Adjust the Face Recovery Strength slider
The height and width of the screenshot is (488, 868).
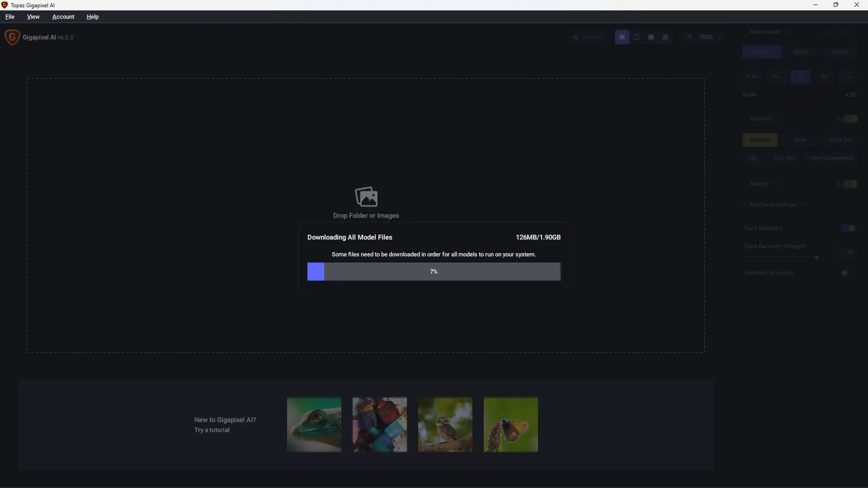pyautogui.click(x=816, y=257)
